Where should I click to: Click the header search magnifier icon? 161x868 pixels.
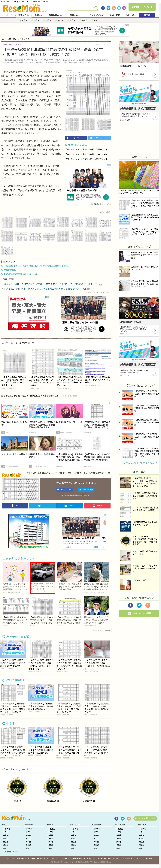tap(96, 8)
